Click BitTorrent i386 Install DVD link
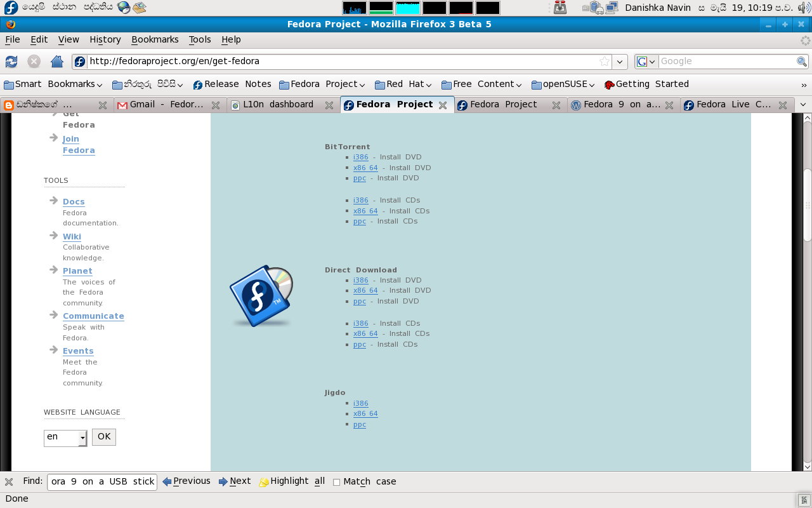This screenshot has width=812, height=508. click(361, 157)
